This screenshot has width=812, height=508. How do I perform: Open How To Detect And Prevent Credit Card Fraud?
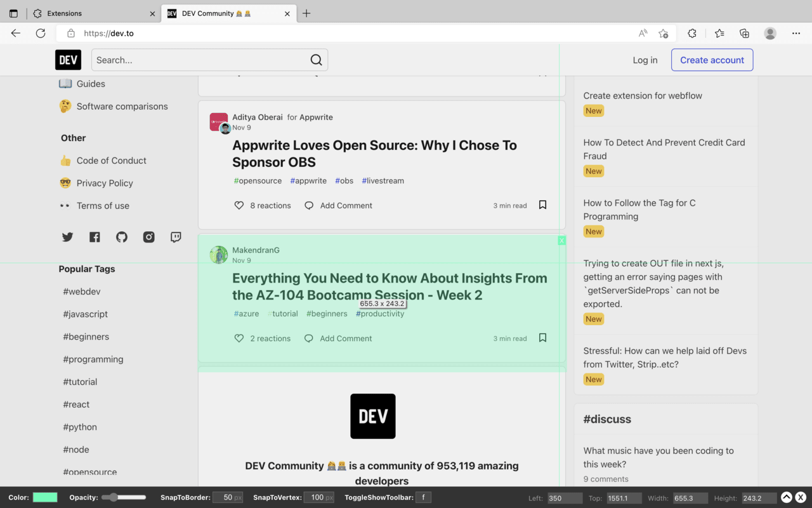click(x=664, y=149)
